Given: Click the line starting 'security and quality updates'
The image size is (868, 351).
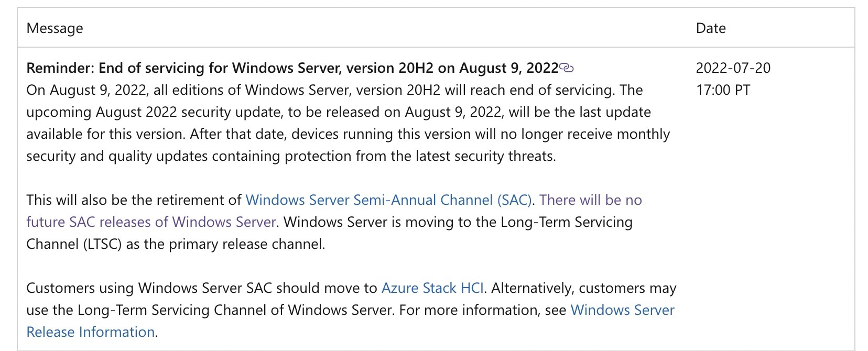Looking at the screenshot, I should coord(291,156).
